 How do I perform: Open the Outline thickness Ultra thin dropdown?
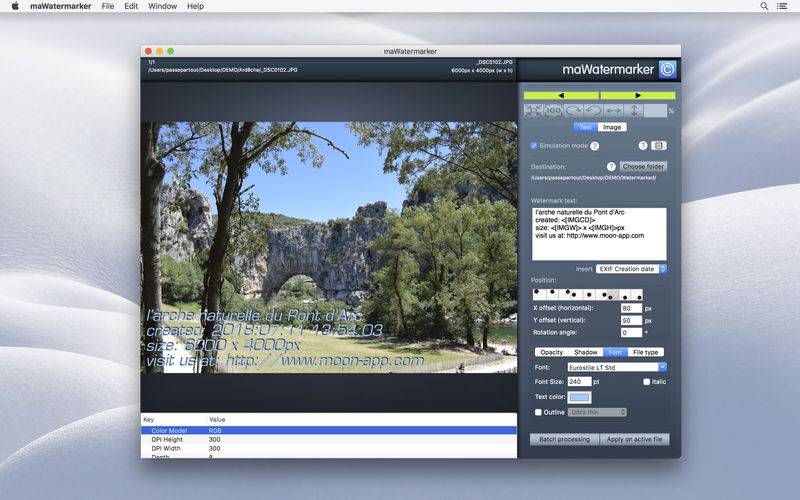(597, 412)
